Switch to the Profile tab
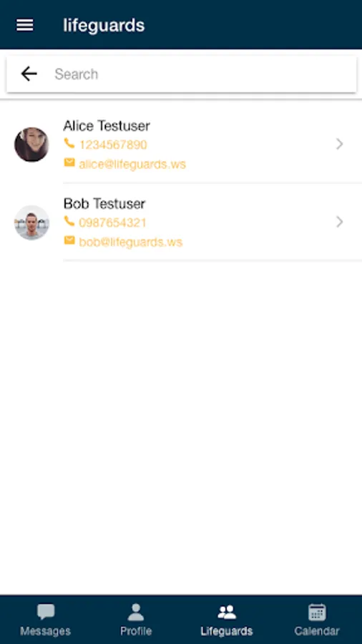 click(x=136, y=620)
